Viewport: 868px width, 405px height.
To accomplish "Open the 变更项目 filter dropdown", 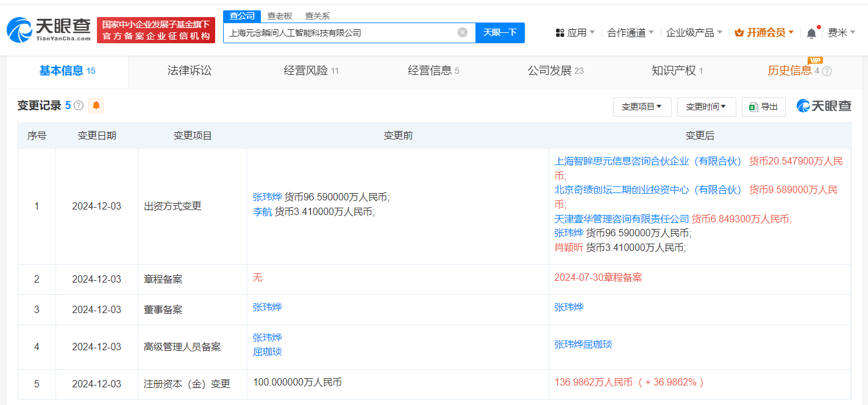I will 642,107.
